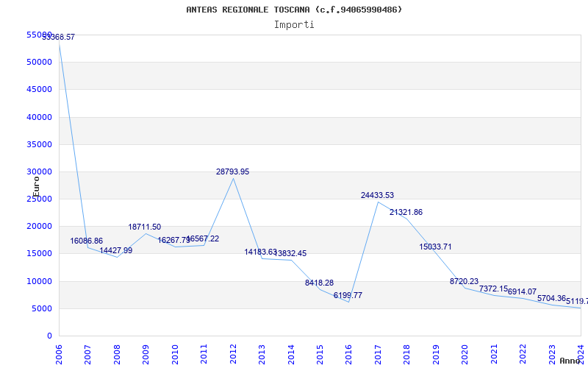This screenshot has height=368, width=588.
Task: Select the 2020 year axis label
Action: pyautogui.click(x=465, y=355)
